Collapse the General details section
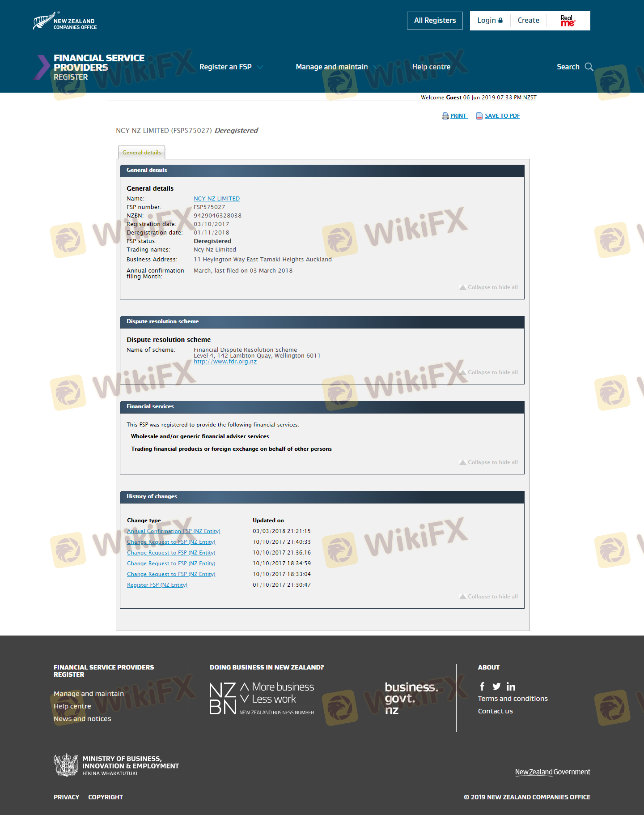 (x=488, y=287)
